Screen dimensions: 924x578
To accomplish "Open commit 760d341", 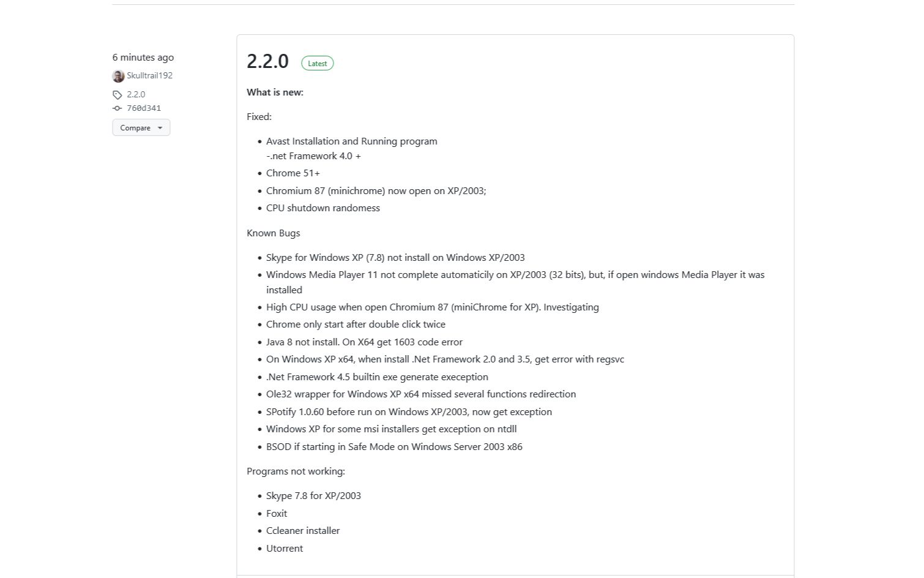I will click(x=144, y=108).
